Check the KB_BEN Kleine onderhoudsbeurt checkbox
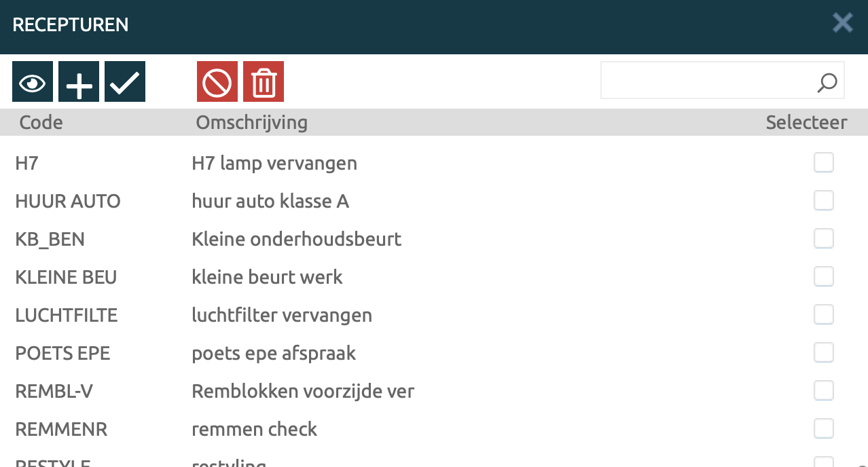 tap(823, 239)
